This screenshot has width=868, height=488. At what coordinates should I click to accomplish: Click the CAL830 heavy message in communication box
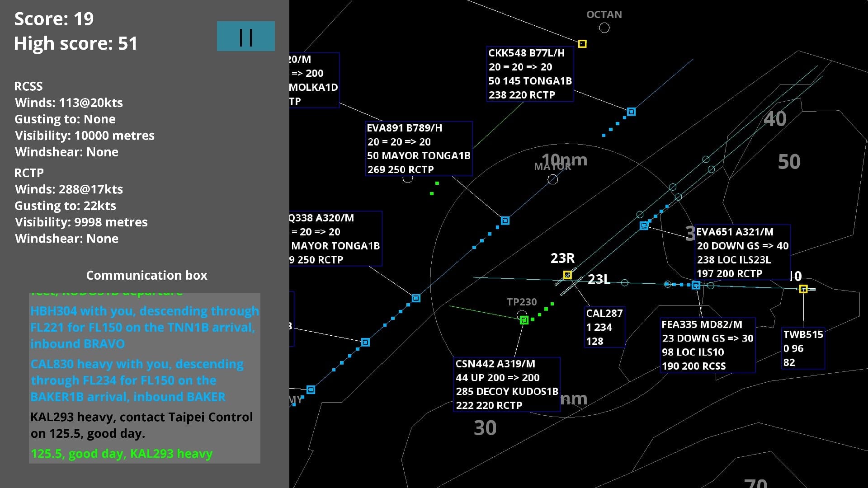[x=137, y=380]
